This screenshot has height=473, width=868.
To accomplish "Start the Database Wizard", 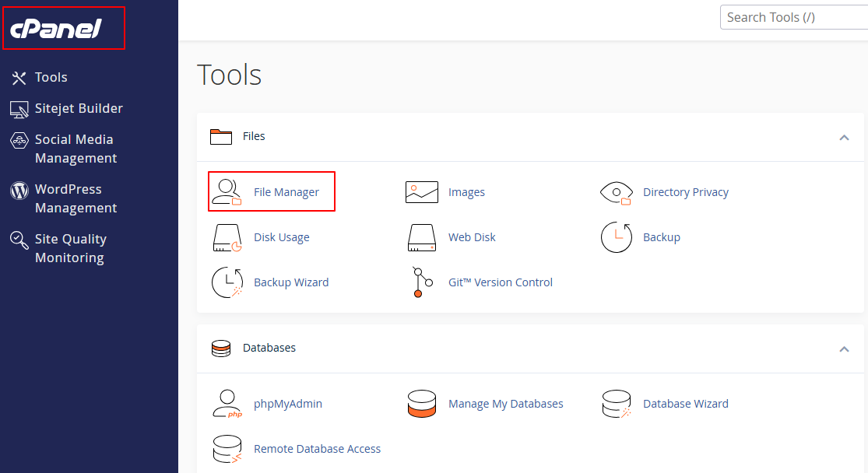I will click(685, 403).
